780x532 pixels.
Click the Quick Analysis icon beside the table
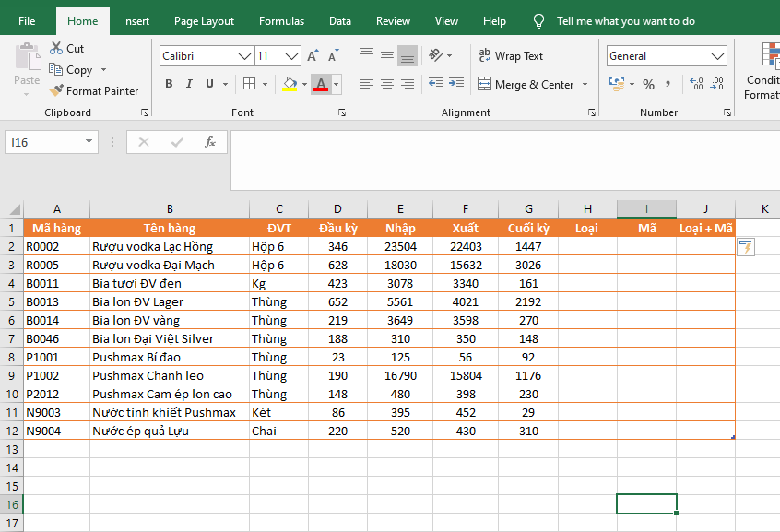click(746, 247)
